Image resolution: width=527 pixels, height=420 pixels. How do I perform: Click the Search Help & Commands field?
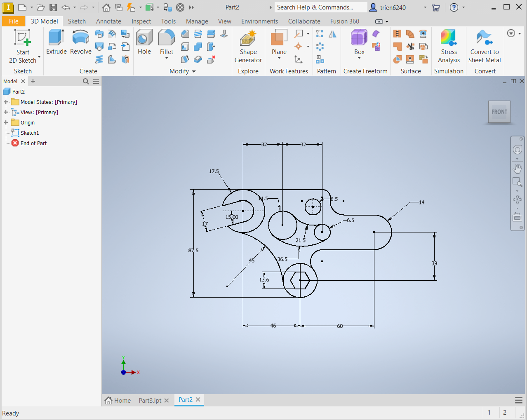tap(320, 7)
